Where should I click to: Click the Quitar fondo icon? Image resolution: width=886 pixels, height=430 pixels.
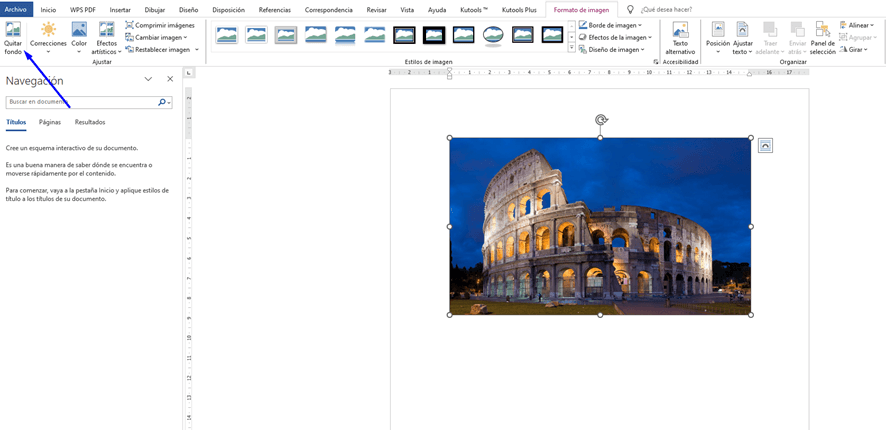tap(13, 31)
